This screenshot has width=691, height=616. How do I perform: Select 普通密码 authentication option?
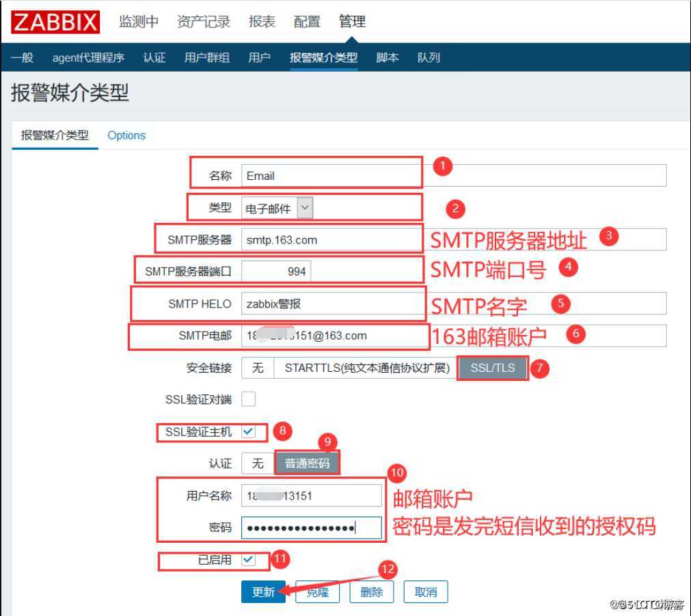(307, 463)
